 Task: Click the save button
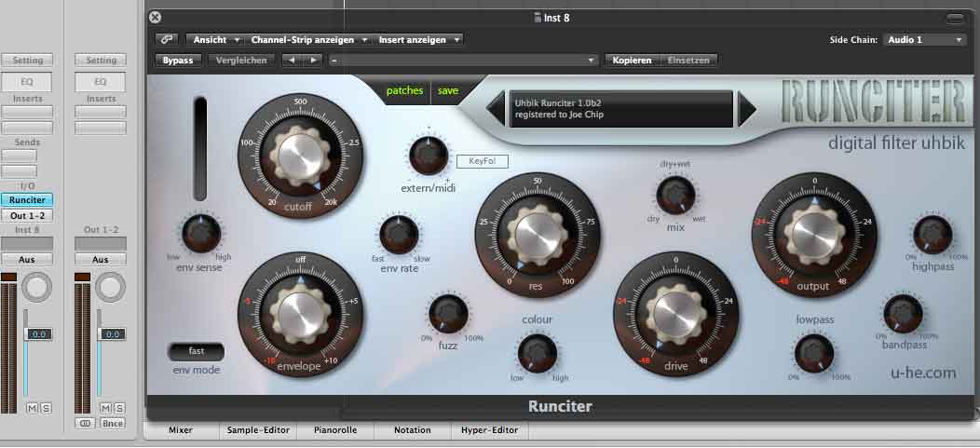coord(448,90)
